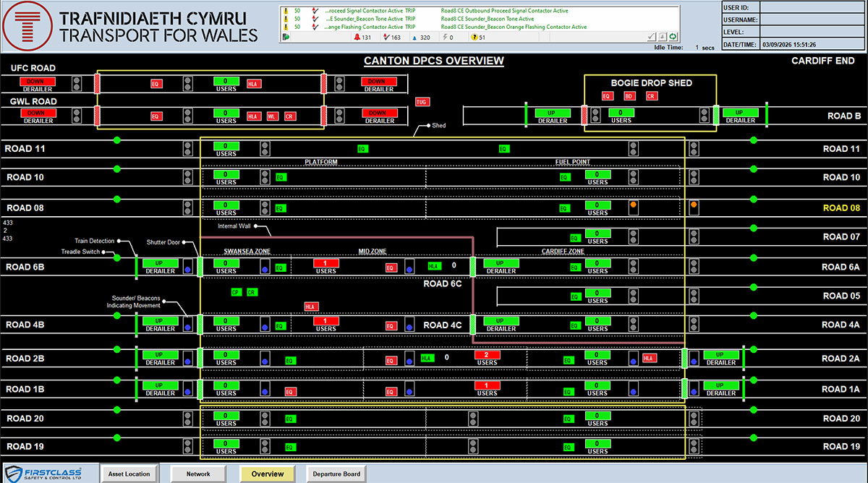Select the BD indicator in Bogie Drop Shed

[629, 95]
